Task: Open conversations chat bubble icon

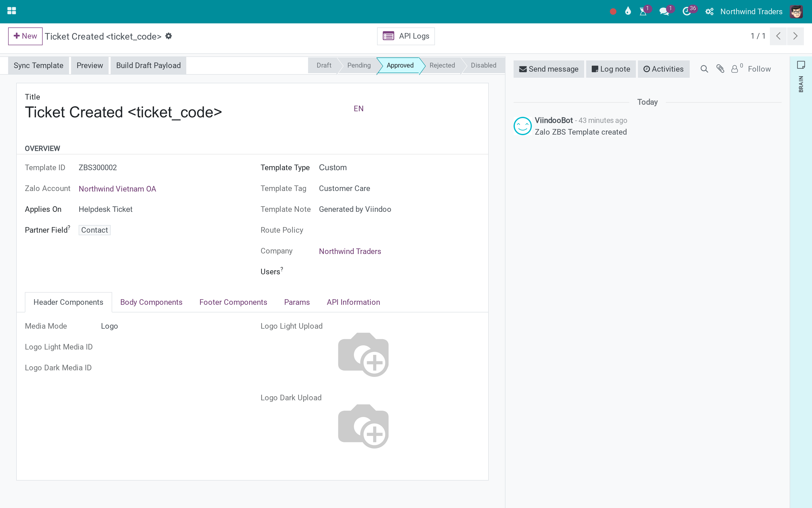Action: pos(664,12)
